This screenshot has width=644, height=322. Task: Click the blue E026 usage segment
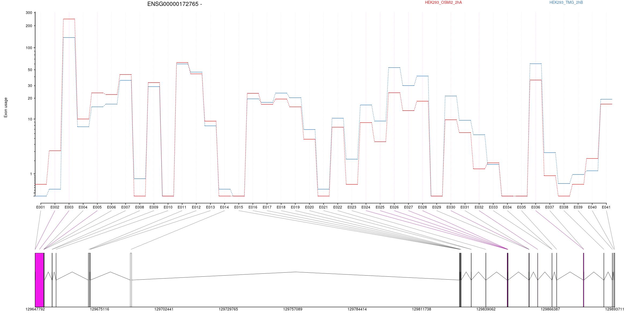(x=394, y=68)
